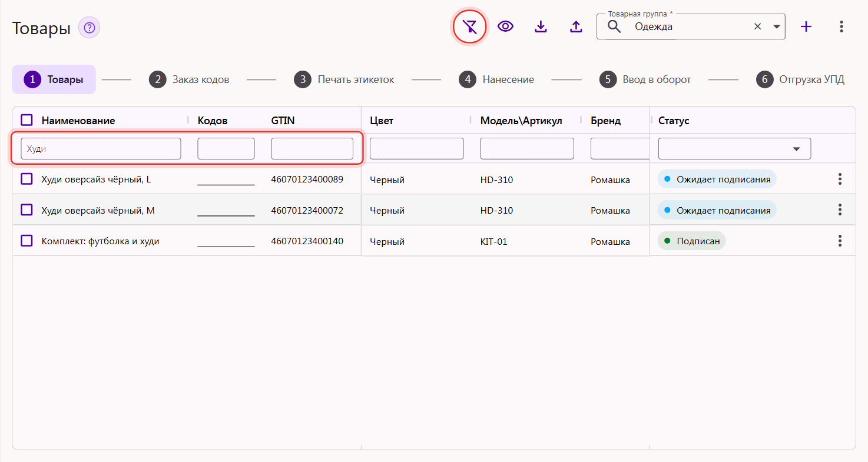Screen dimensions: 868x462
Task: Open the Статус filter dropdown
Action: pyautogui.click(x=734, y=148)
